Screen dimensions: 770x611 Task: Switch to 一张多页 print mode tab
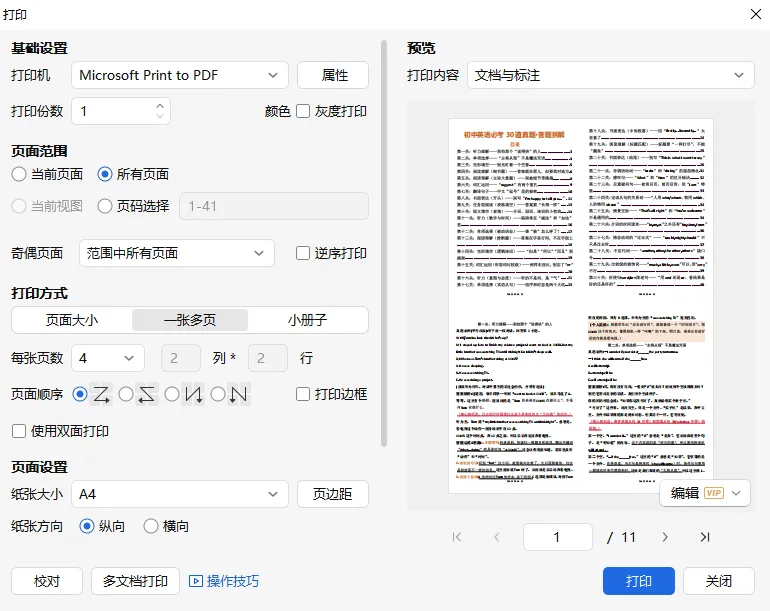[x=190, y=320]
